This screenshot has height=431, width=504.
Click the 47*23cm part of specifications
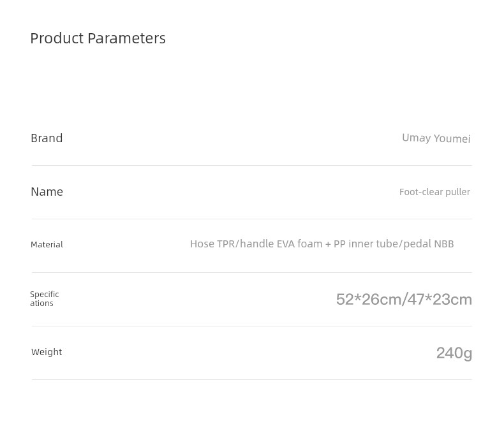coord(440,299)
